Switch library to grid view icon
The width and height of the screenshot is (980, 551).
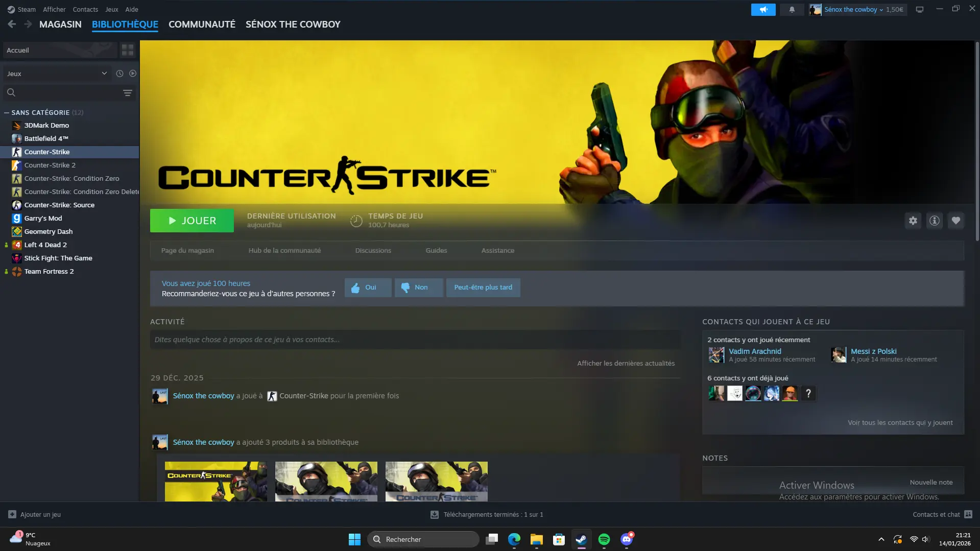point(128,50)
